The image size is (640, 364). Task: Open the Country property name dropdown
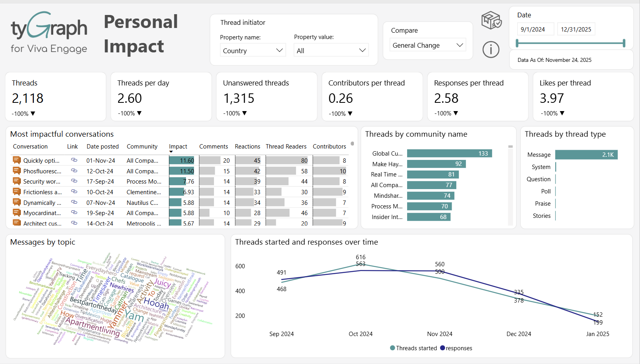(x=253, y=50)
